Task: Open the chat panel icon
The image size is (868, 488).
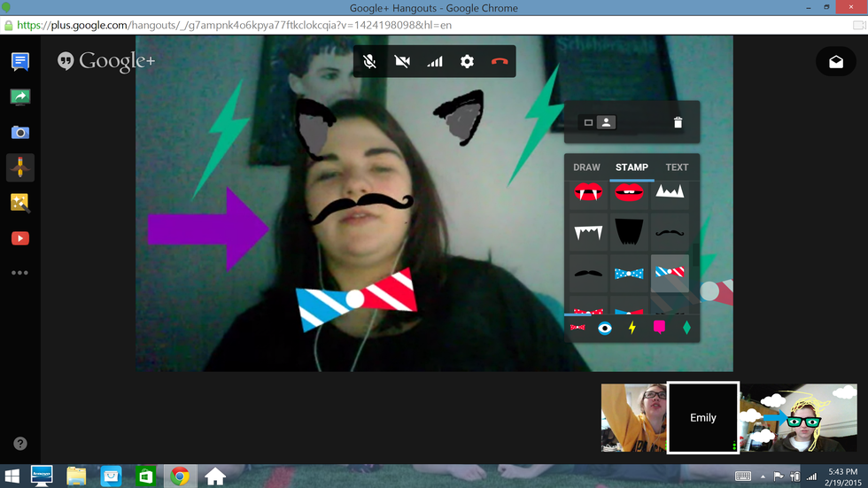Action: point(19,62)
